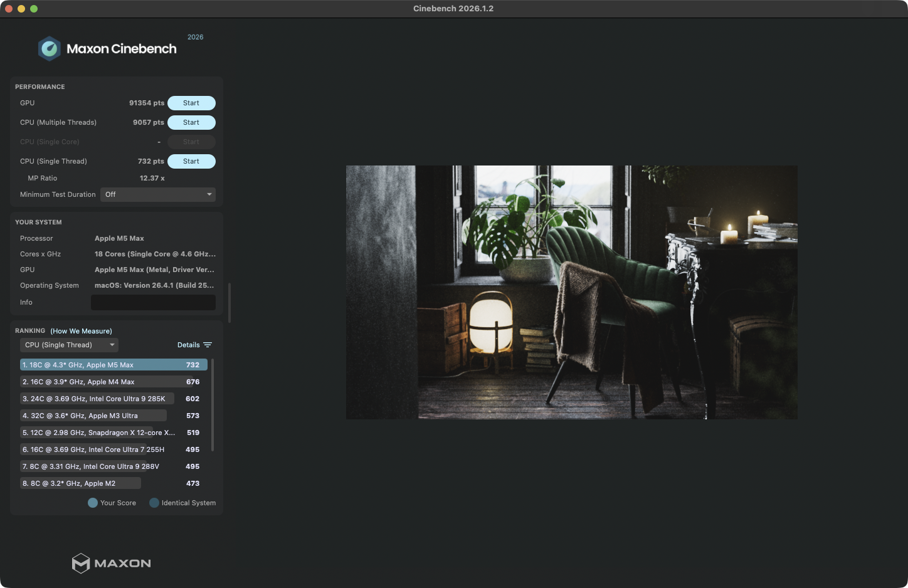The image size is (908, 588).
Task: Open the How We Measure link
Action: tap(81, 331)
